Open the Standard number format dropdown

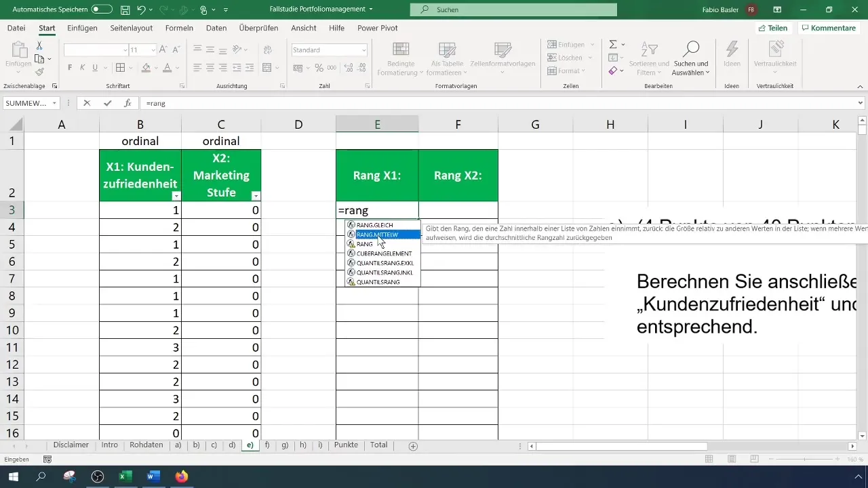pos(364,50)
